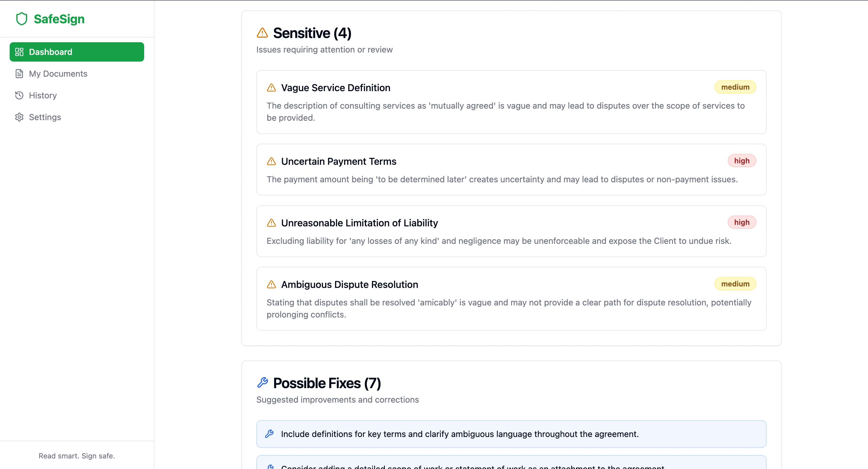Click the My Documents file icon
The width and height of the screenshot is (868, 469).
pos(19,74)
